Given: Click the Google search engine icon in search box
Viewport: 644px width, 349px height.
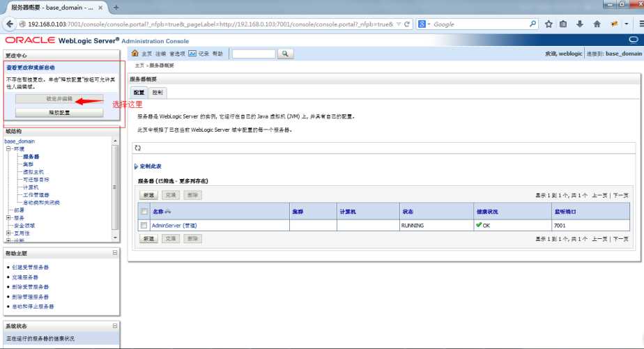Looking at the screenshot, I should (x=422, y=24).
